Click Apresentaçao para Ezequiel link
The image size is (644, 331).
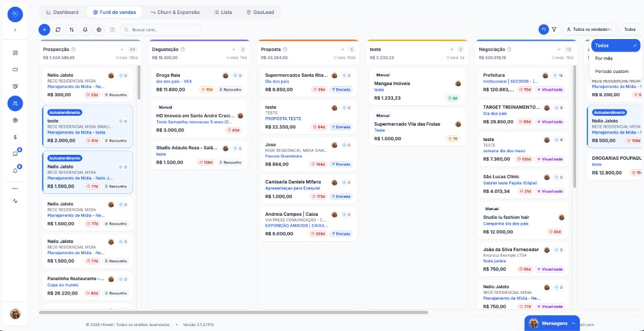293,188
